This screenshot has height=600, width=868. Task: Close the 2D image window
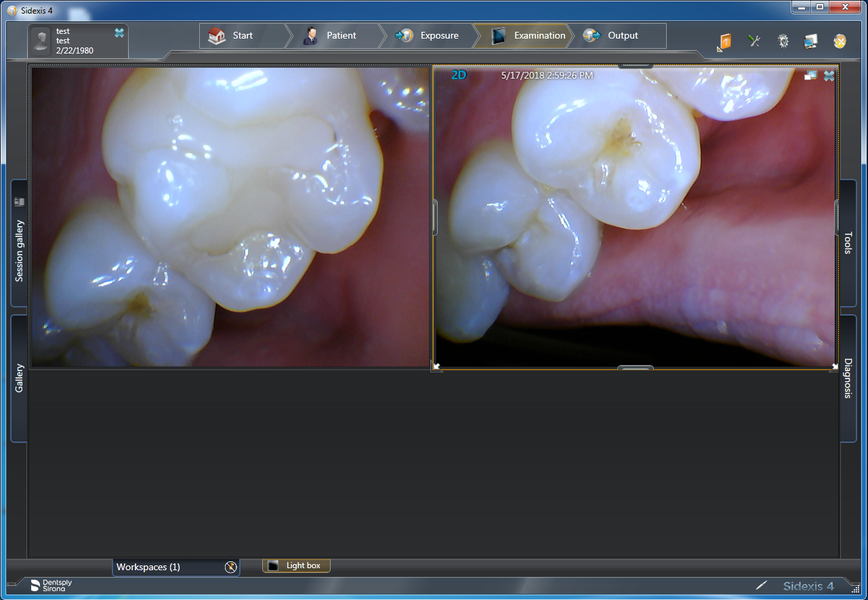[x=829, y=76]
